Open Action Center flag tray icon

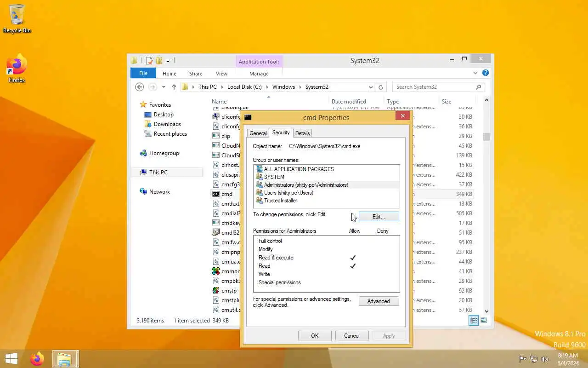pyautogui.click(x=522, y=359)
